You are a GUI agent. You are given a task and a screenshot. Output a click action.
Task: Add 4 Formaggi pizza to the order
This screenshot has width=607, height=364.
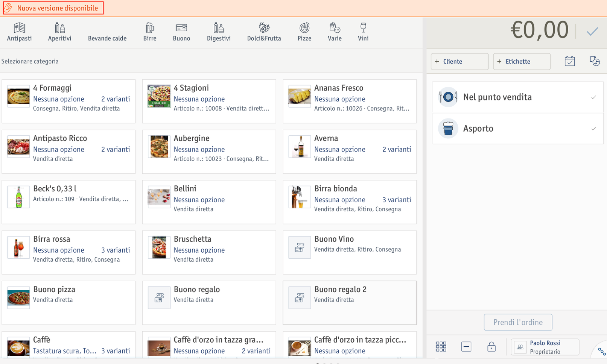[68, 101]
